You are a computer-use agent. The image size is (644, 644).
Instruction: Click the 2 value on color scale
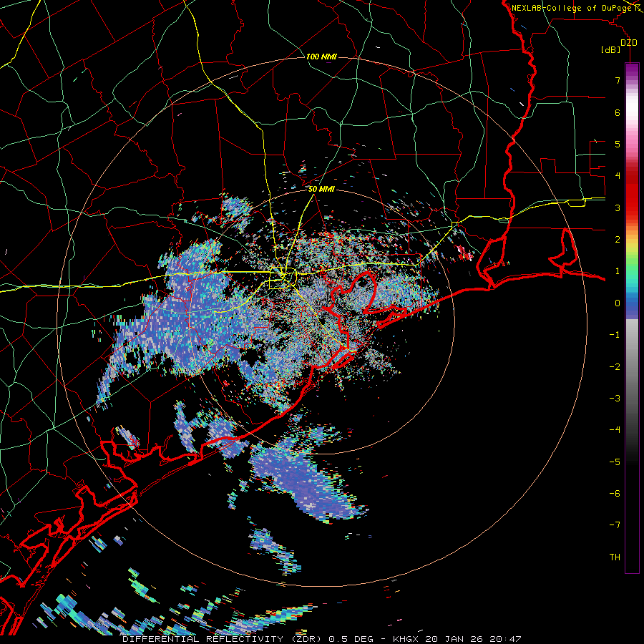point(618,240)
